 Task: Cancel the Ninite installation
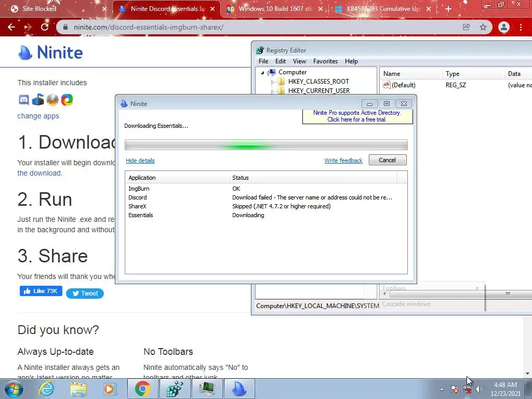point(388,160)
